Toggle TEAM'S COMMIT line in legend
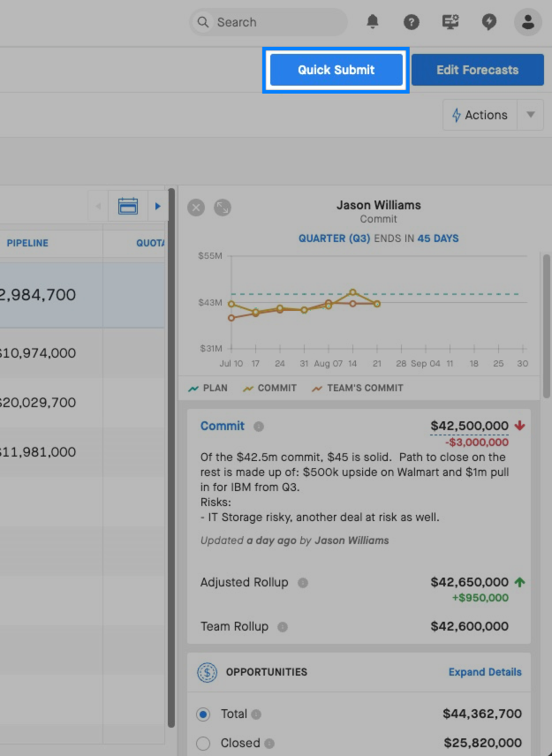 pos(358,388)
